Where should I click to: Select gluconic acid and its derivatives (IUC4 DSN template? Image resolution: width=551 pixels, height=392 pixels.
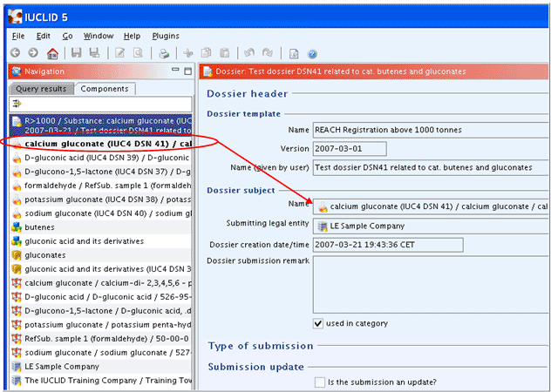pos(101,269)
